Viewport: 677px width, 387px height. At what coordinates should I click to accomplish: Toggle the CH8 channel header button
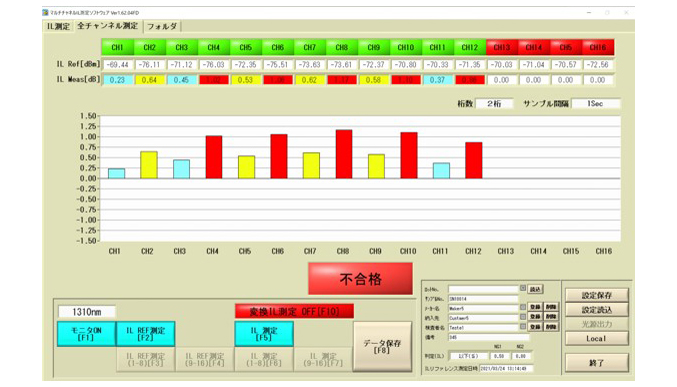coord(342,47)
